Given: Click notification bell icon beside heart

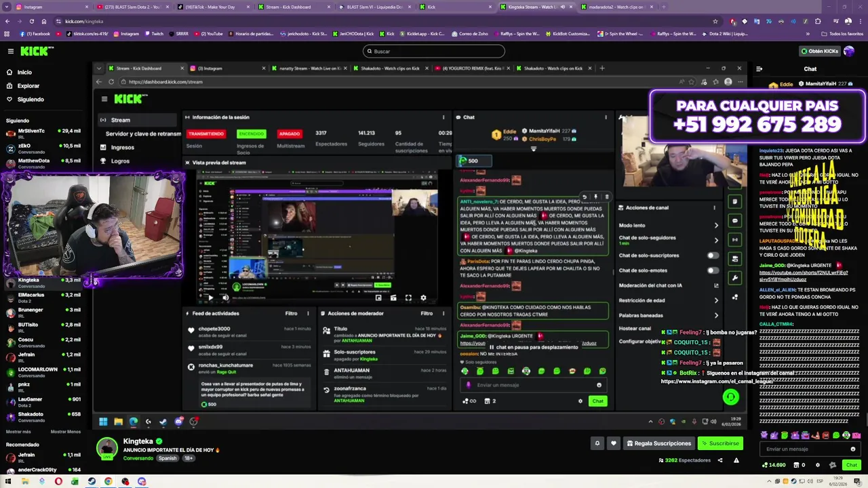Looking at the screenshot, I should tap(597, 443).
